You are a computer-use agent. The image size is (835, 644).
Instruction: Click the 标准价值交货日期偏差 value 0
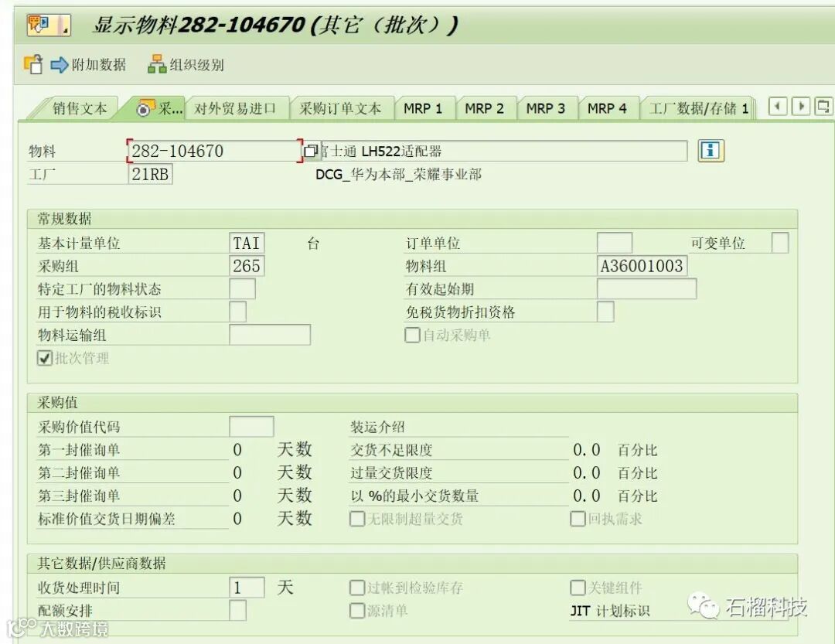pyautogui.click(x=237, y=519)
